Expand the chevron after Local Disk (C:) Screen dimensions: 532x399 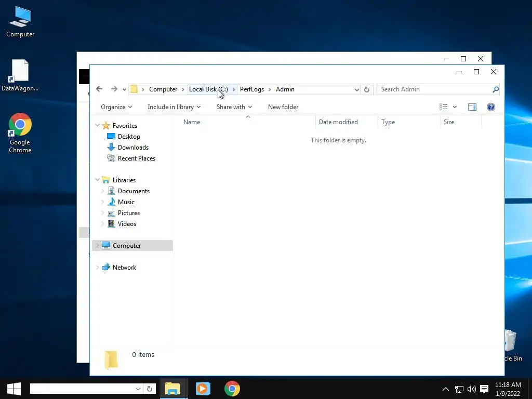click(234, 89)
